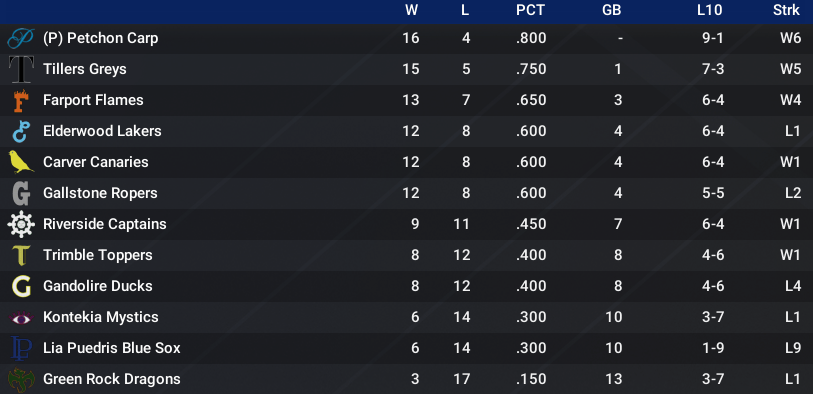Sort by the L losses header

pos(465,10)
